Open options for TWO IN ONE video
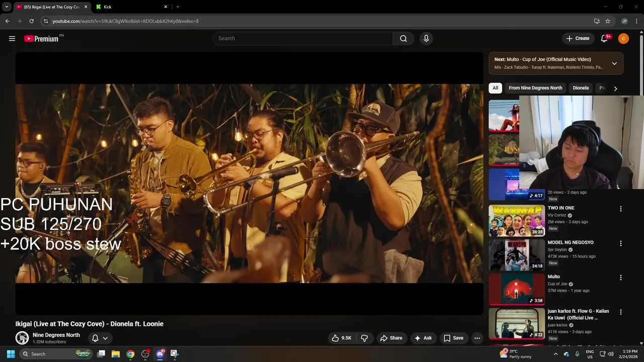 pyautogui.click(x=620, y=209)
